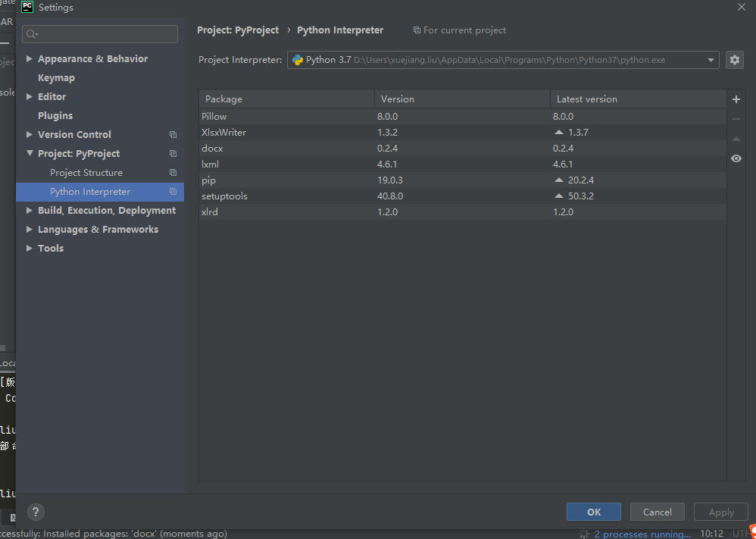Click Installed packages 'docx' status message

[114, 534]
